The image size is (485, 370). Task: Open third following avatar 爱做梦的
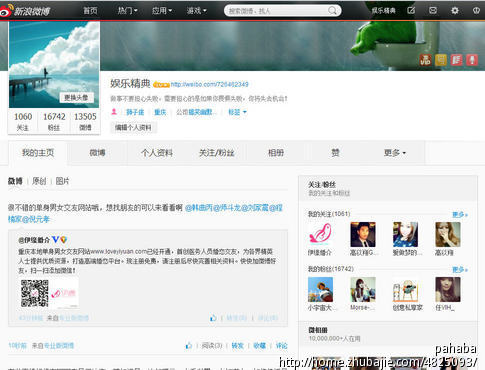point(405,234)
